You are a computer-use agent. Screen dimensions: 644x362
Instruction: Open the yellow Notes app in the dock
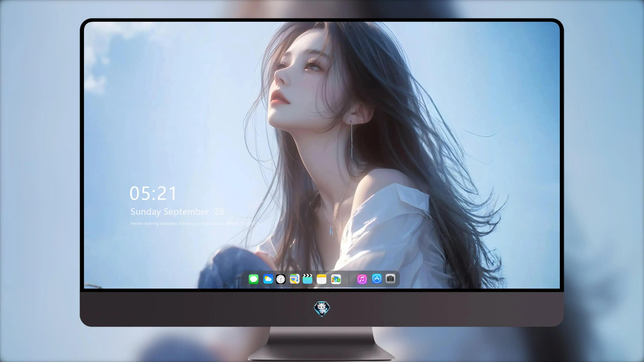point(321,279)
